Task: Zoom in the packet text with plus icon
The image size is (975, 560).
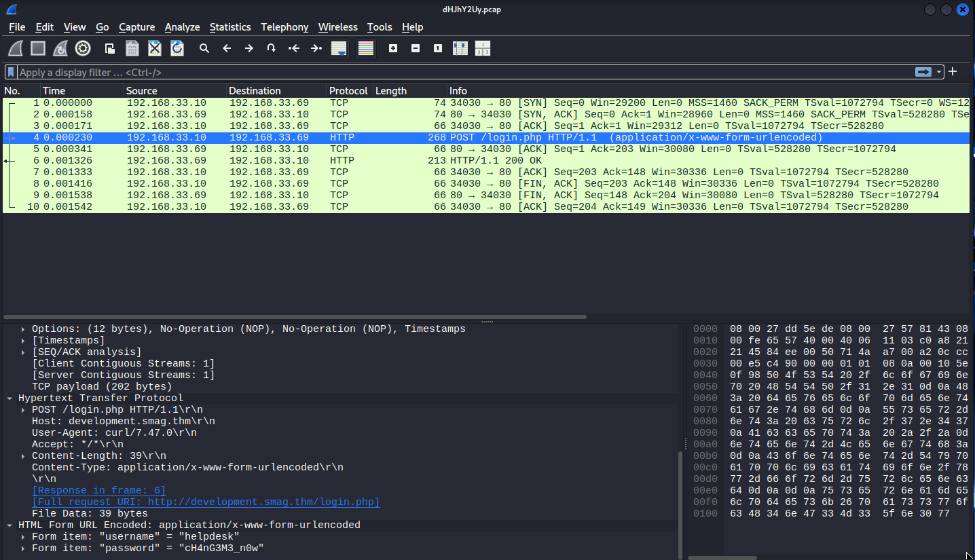Action: click(x=393, y=48)
